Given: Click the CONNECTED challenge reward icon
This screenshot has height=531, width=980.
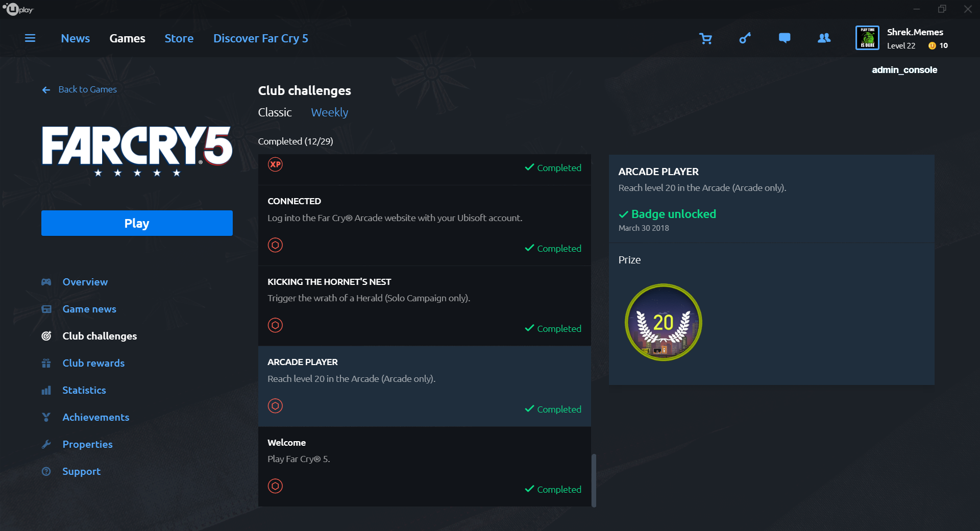Looking at the screenshot, I should click(x=275, y=245).
